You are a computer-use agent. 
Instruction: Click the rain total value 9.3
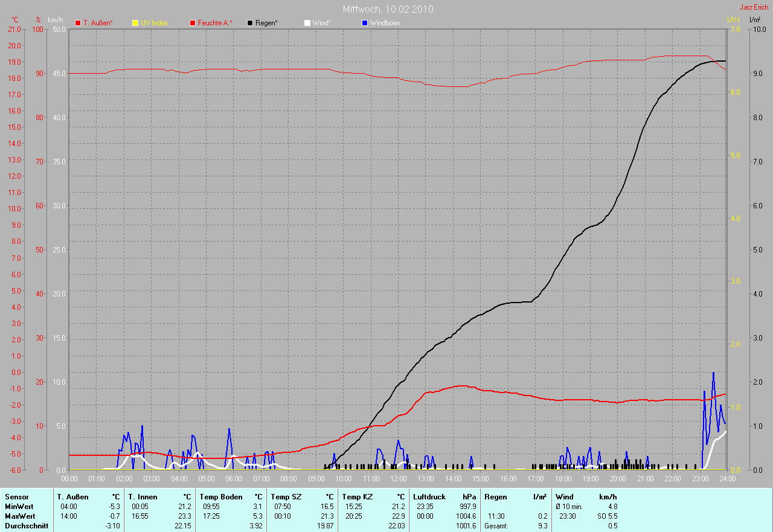[542, 526]
